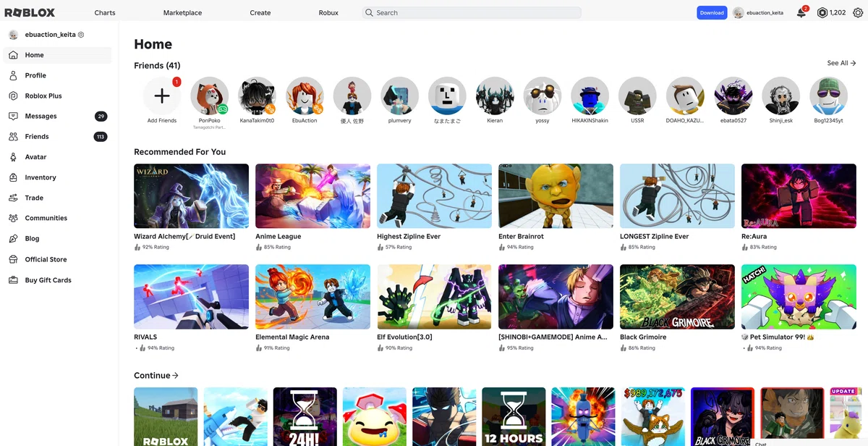
Task: Click the Messages sidebar icon
Action: point(13,116)
